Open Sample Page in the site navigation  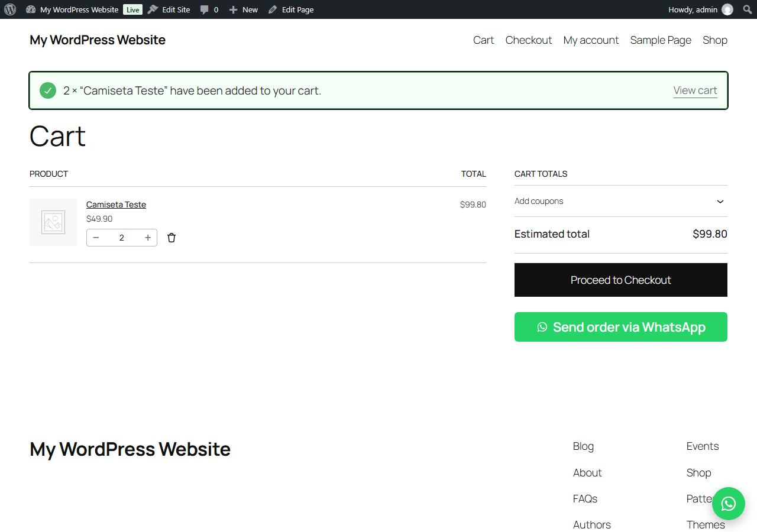[661, 40]
